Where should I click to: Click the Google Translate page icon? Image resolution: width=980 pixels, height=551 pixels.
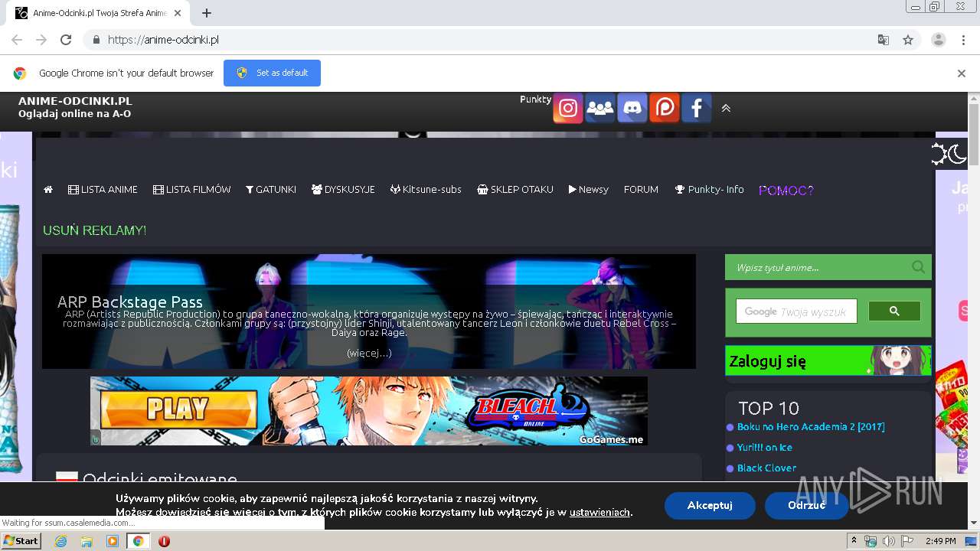[883, 40]
